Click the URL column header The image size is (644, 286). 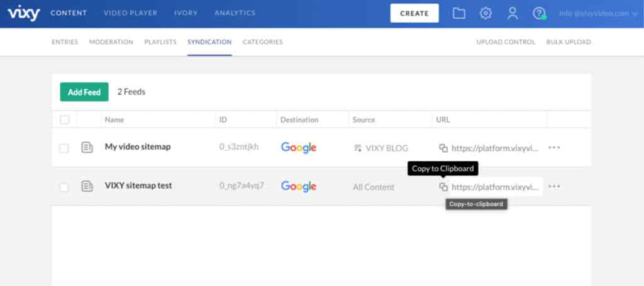point(443,120)
